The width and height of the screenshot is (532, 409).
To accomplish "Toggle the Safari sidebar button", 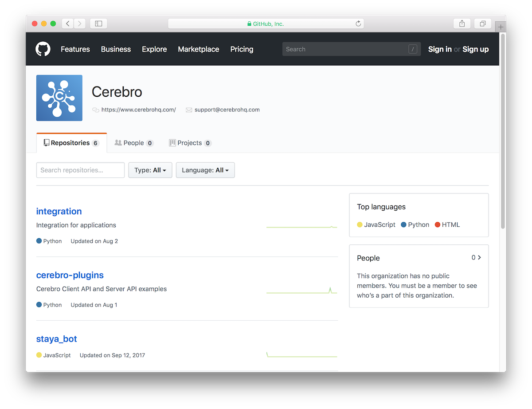I will [x=98, y=24].
